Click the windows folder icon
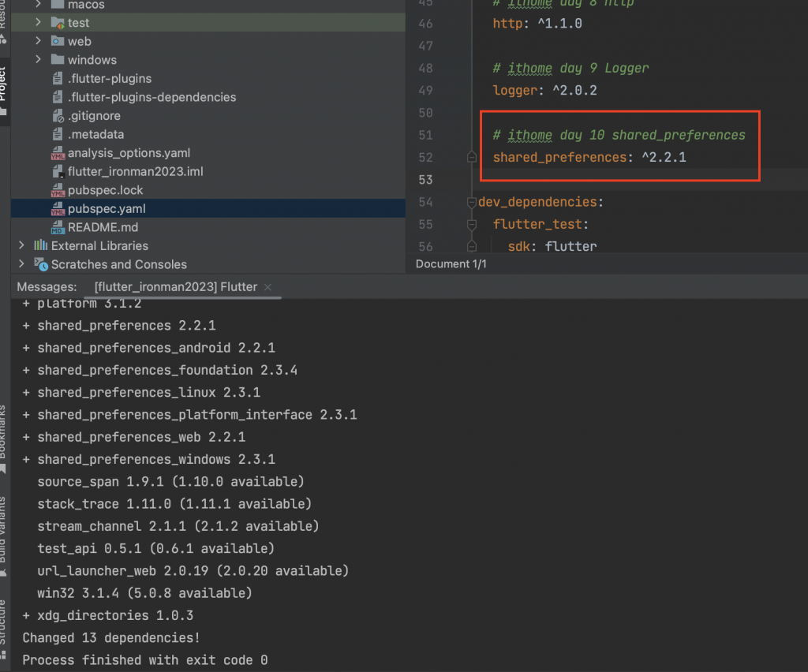This screenshot has height=672, width=808. pos(58,60)
